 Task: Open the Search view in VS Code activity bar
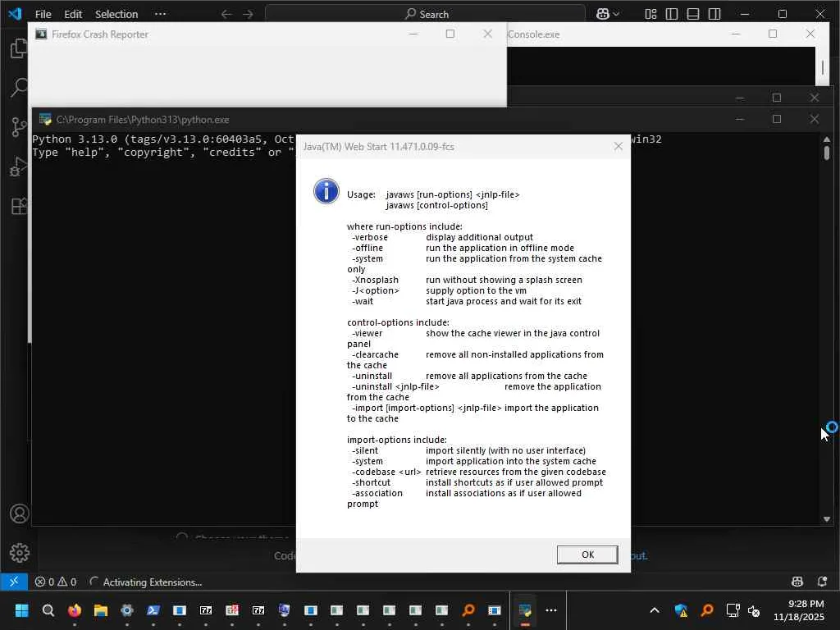click(19, 87)
